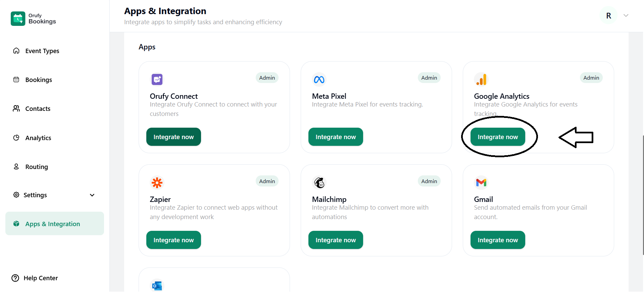The height and width of the screenshot is (295, 644).
Task: Click the Orufy Bookings logo icon
Action: [x=18, y=18]
